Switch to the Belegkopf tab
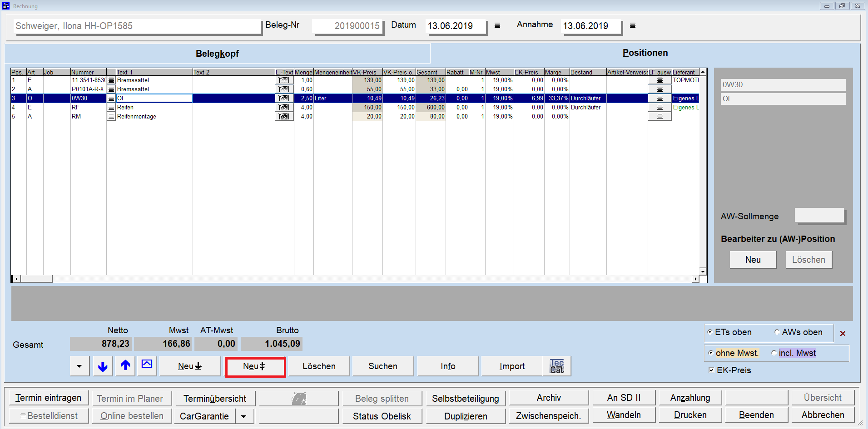868x429 pixels. [x=217, y=54]
